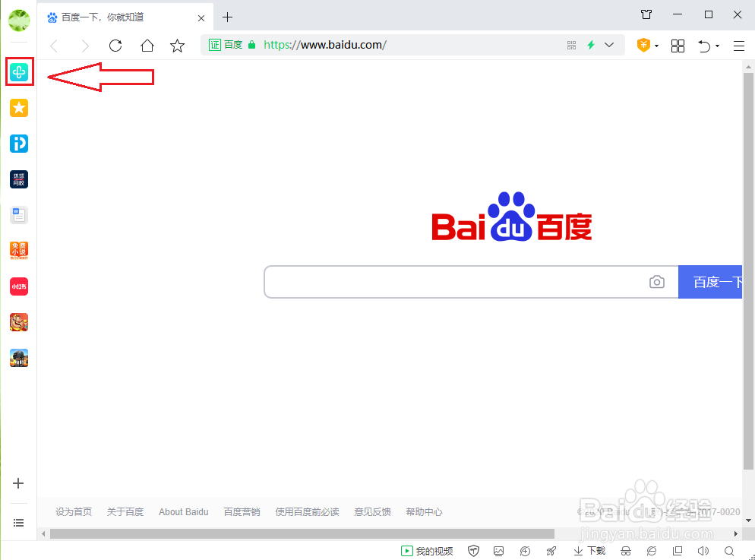
Task: Open the browser main hamburger menu
Action: 739,46
